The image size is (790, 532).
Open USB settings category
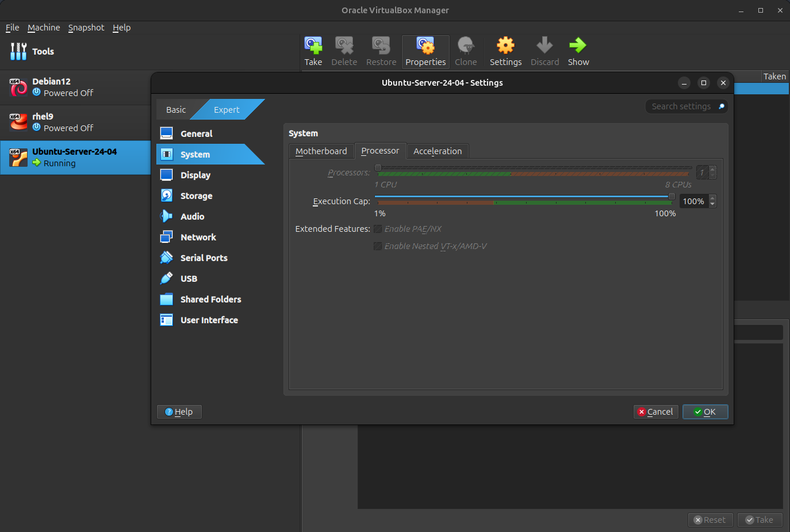coord(210,278)
